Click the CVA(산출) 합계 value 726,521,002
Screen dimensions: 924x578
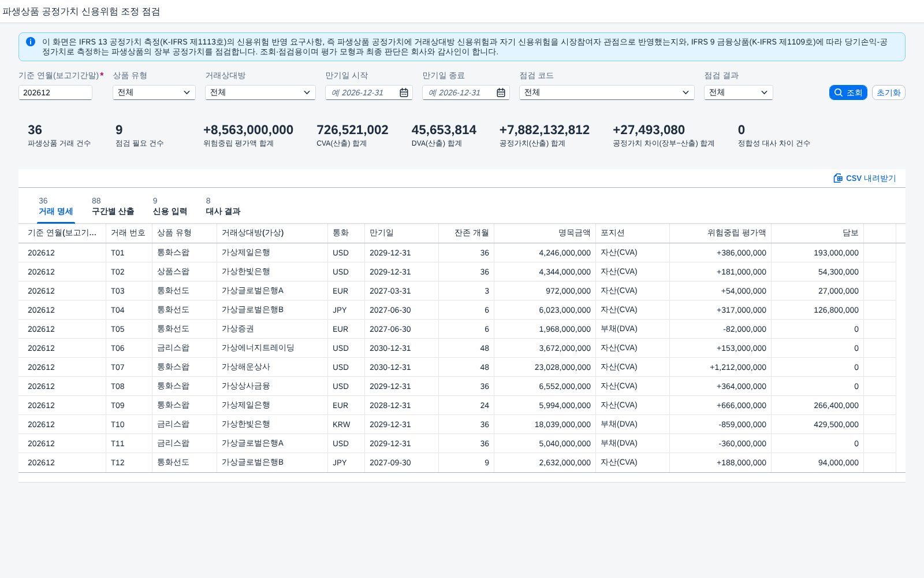(352, 130)
